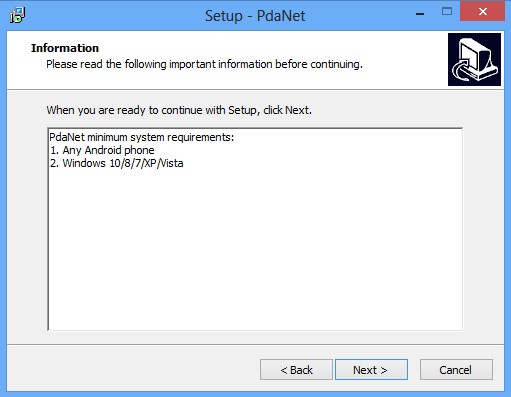Click the disabled maximize window icon

[447, 12]
